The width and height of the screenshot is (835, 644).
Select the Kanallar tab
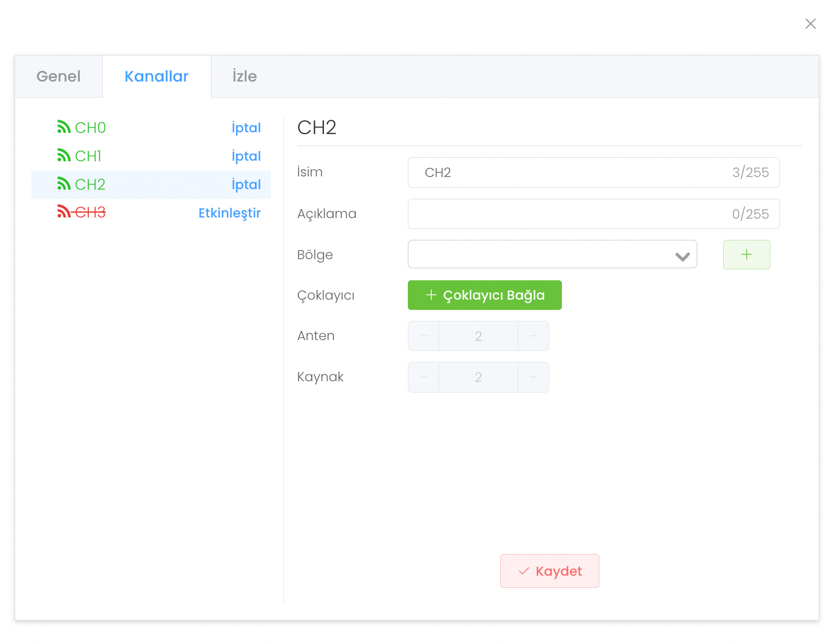pyautogui.click(x=156, y=76)
